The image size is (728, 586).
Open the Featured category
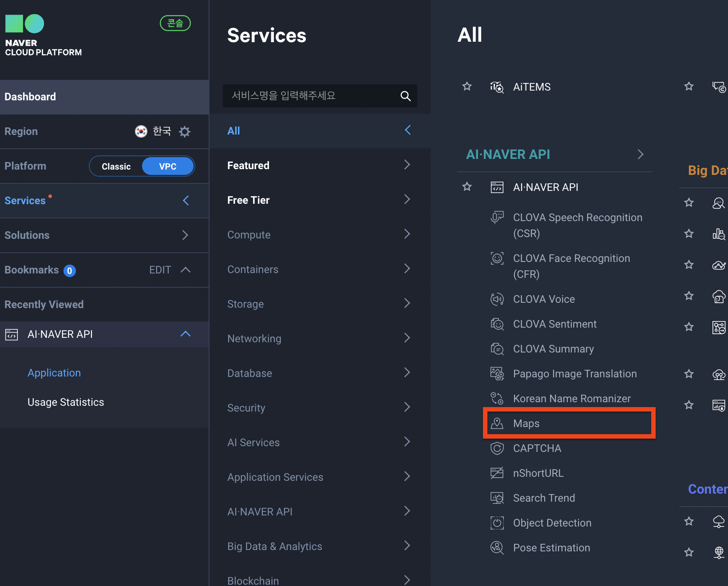(x=320, y=166)
